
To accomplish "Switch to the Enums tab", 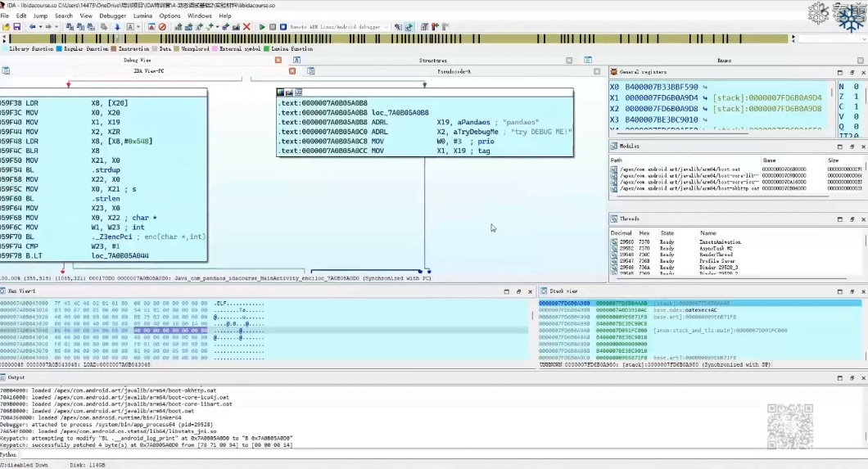I will [x=724, y=61].
